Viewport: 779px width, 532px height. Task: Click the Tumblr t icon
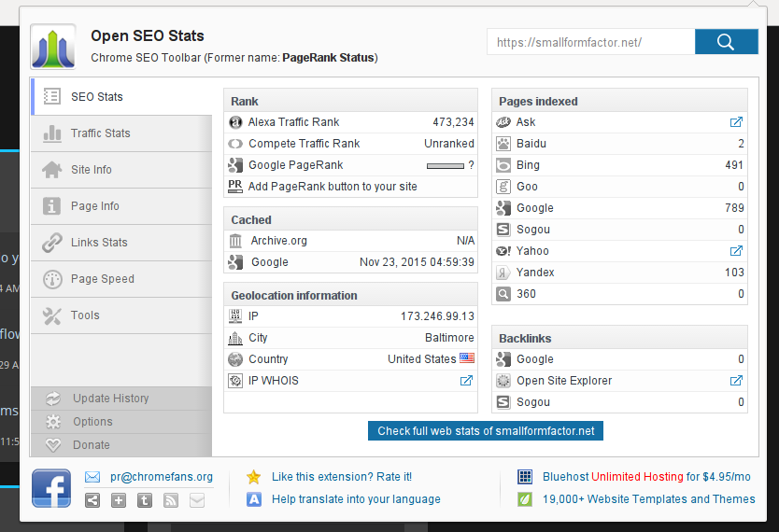(x=145, y=500)
